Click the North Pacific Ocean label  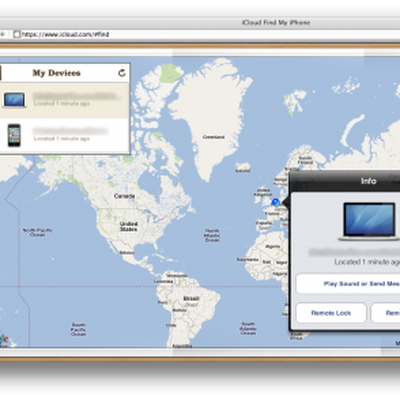[38, 232]
